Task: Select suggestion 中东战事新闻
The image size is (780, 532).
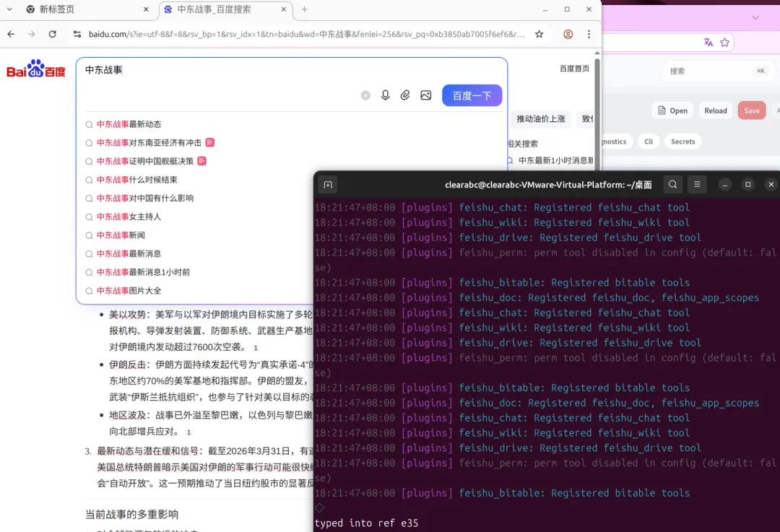Action: pos(121,235)
